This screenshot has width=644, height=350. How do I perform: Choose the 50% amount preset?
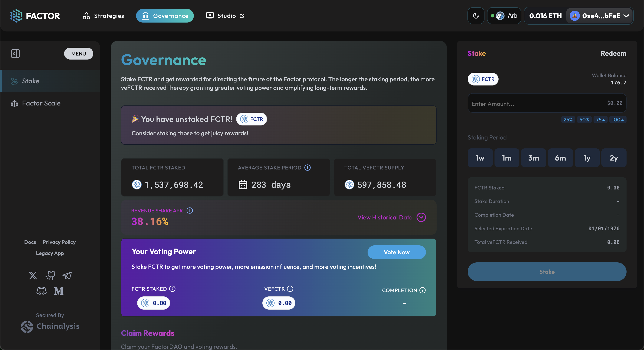584,120
